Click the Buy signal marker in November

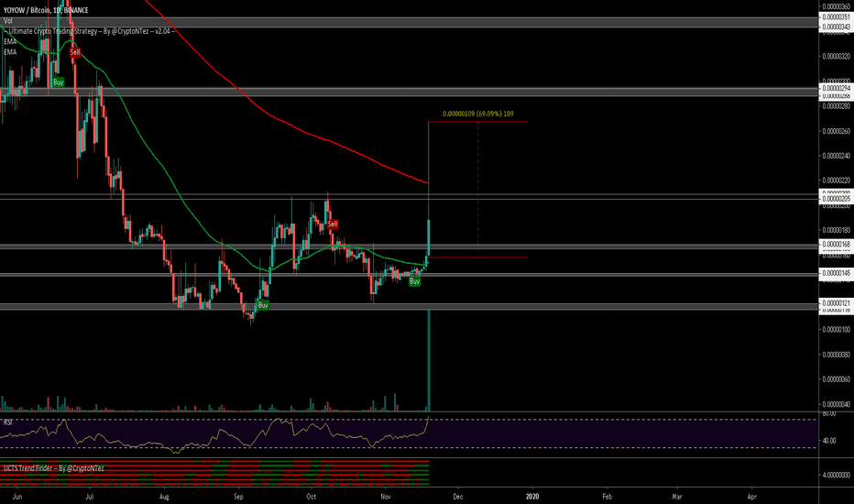414,281
